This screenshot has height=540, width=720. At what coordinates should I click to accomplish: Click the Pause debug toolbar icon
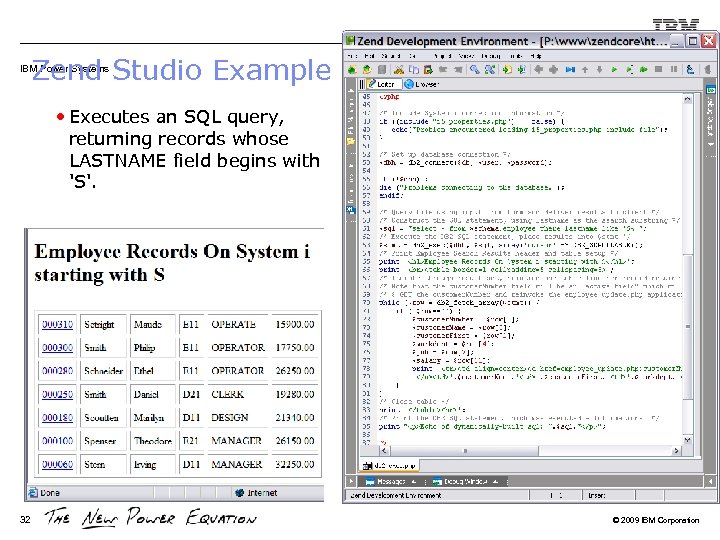click(x=674, y=69)
